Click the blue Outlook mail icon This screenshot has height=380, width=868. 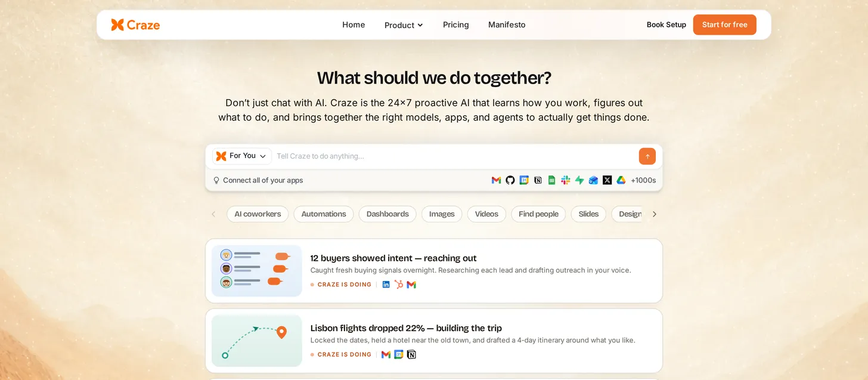tap(593, 180)
